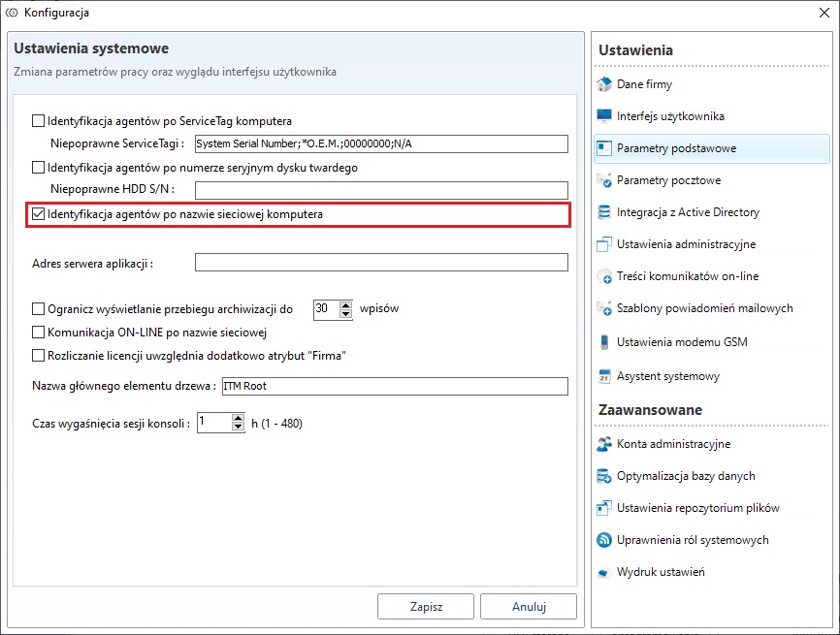Viewport: 840px width, 635px height.
Task: Click the Wydruk ustawień printer icon
Action: [604, 572]
